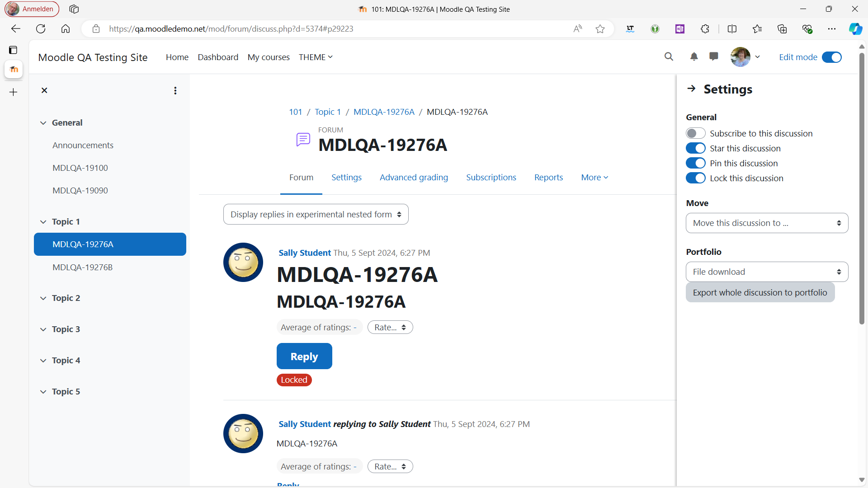Viewport: 868px width, 488px height.
Task: Expand Topic 4 section chevron
Action: click(43, 361)
